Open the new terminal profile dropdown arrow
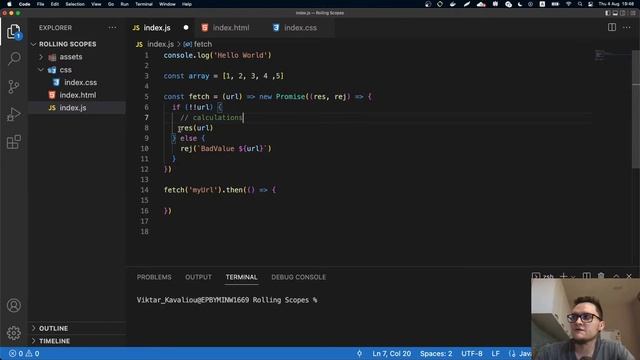Viewport: 640px width, 360px height. [573, 277]
